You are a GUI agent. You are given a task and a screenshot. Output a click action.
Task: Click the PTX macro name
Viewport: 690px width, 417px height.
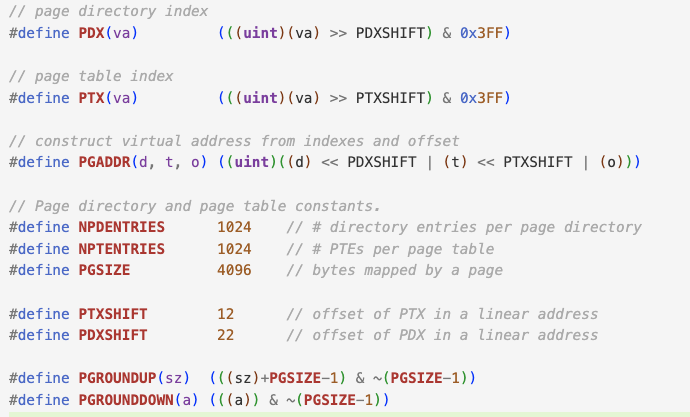(92, 98)
